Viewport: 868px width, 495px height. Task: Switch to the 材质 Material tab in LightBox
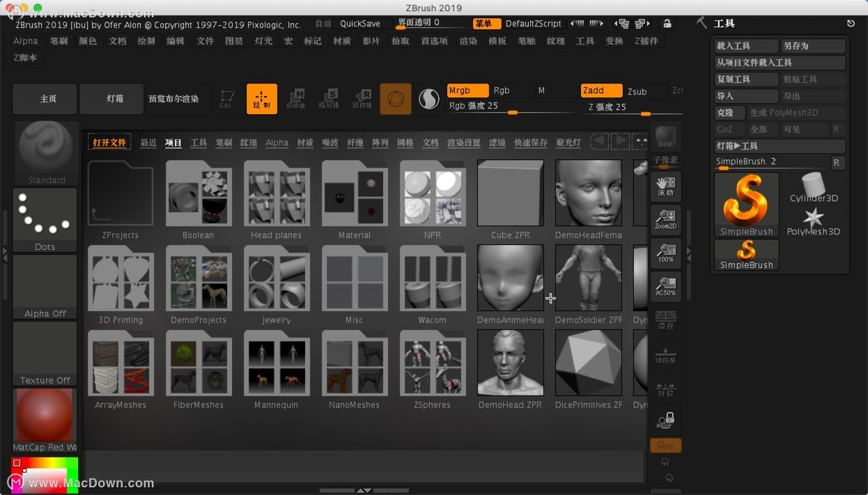pos(305,143)
